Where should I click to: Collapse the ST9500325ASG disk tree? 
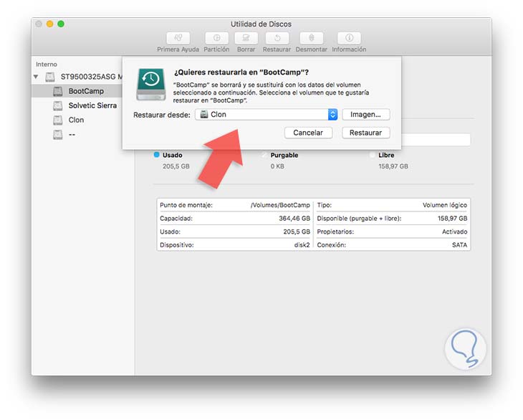pyautogui.click(x=36, y=77)
